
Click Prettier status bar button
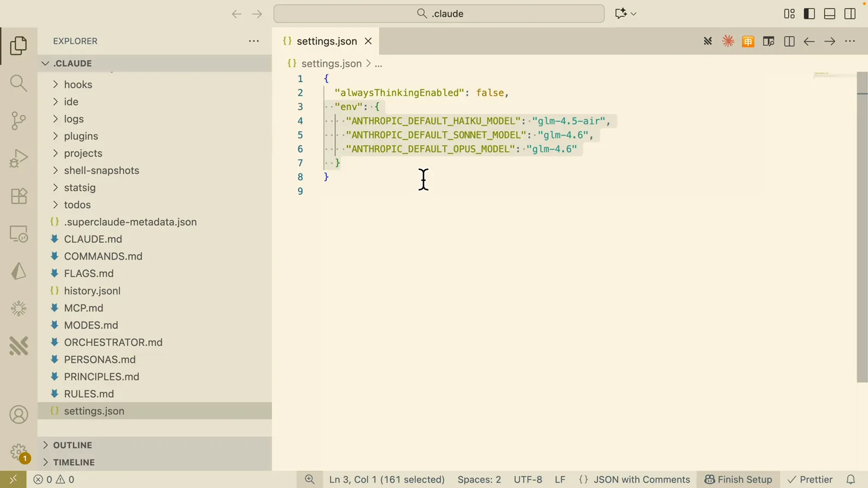point(810,479)
